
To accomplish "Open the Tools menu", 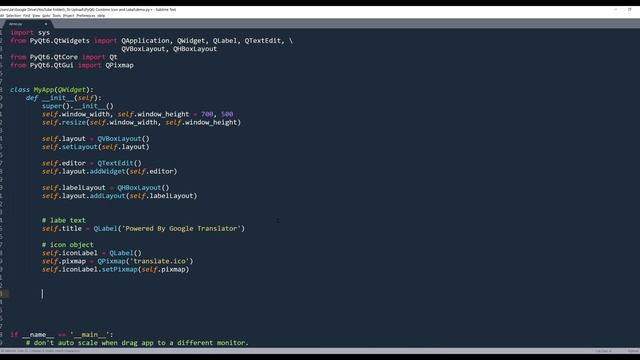I will pyautogui.click(x=57, y=16).
